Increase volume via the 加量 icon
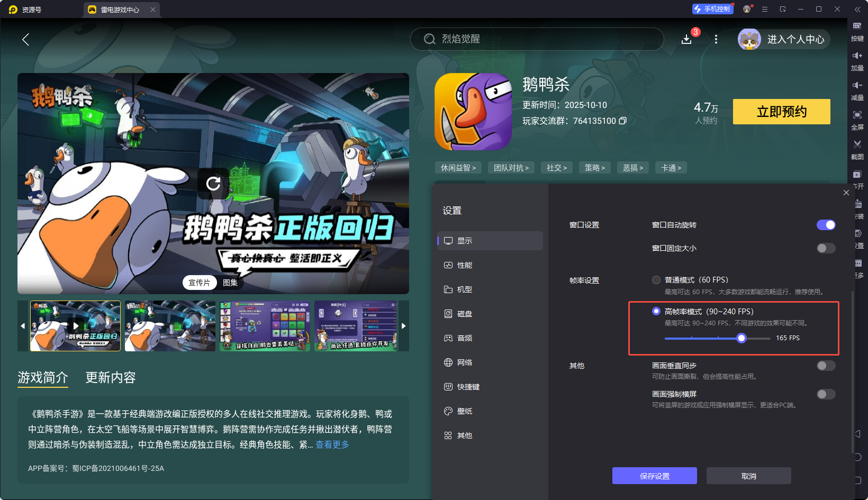Image resolution: width=868 pixels, height=500 pixels. 858,61
